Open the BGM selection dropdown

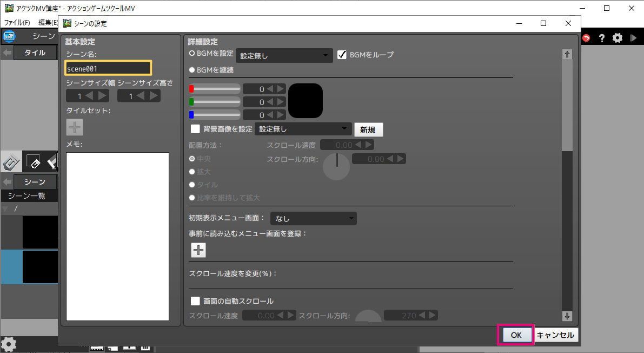pyautogui.click(x=284, y=55)
